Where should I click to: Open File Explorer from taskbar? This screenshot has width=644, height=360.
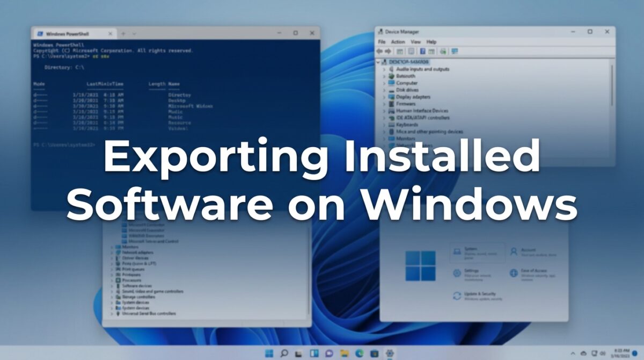345,353
